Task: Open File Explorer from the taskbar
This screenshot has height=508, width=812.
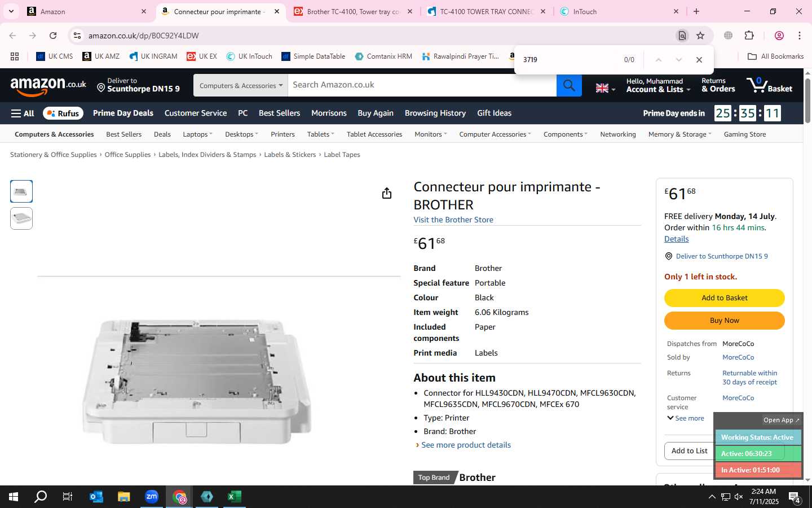Action: point(123,497)
